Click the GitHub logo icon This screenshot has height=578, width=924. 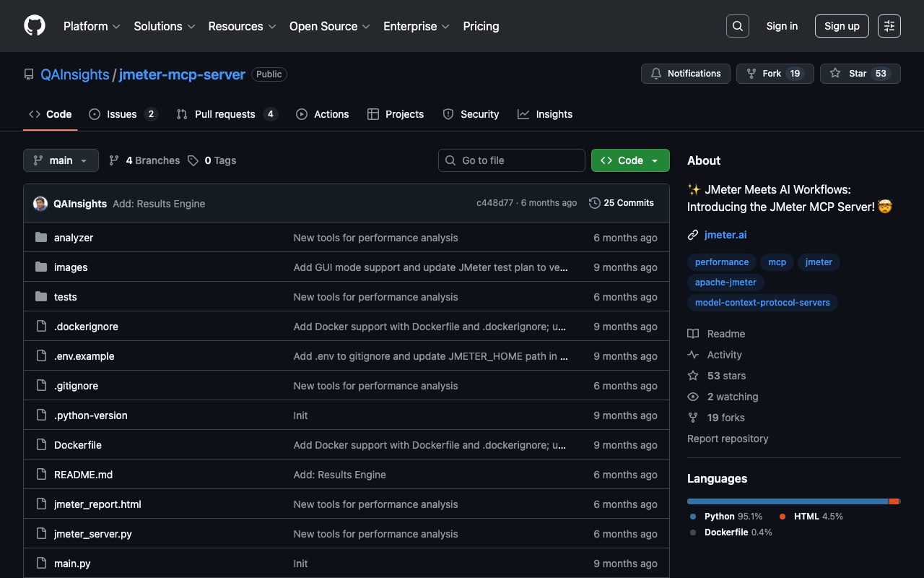pyautogui.click(x=35, y=26)
